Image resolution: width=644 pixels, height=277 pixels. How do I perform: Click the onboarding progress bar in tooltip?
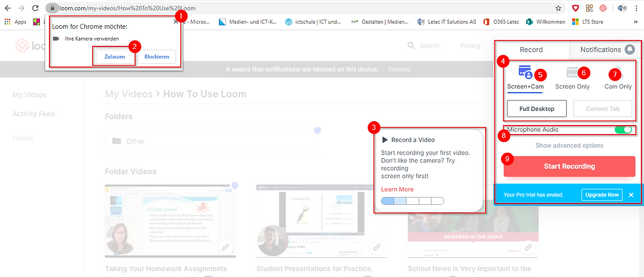[x=413, y=201]
